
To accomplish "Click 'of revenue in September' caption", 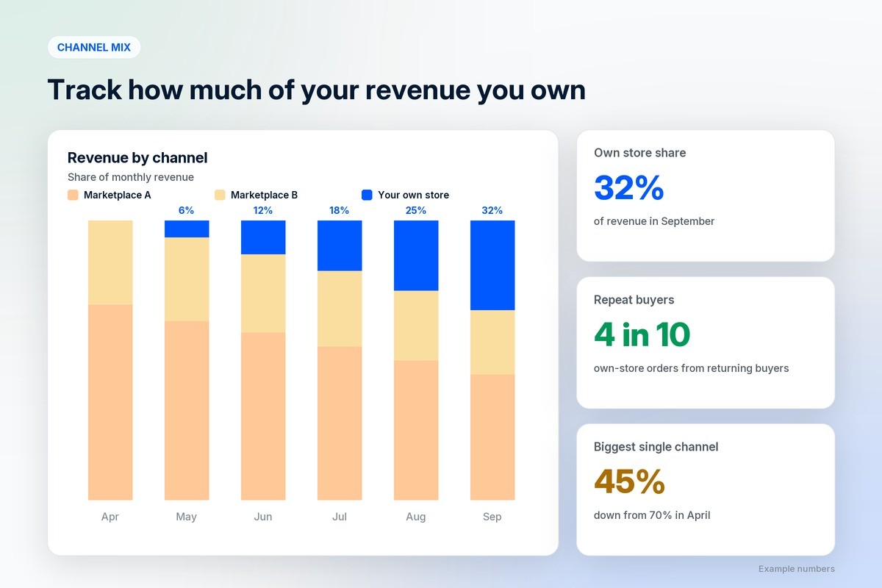I will (654, 221).
